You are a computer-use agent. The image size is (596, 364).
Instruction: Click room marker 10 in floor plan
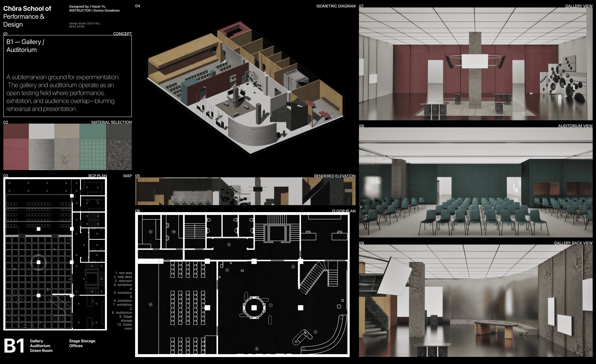pos(174,232)
